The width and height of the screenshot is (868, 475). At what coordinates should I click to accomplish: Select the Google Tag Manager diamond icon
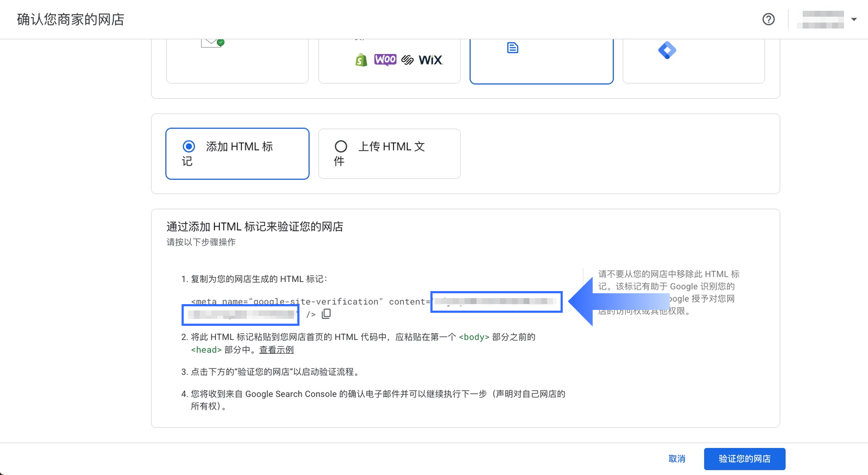pyautogui.click(x=667, y=50)
